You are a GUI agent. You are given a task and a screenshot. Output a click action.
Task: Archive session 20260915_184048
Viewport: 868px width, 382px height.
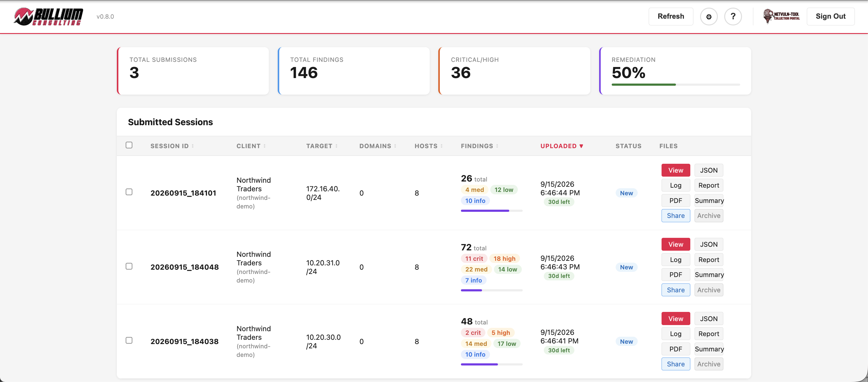[709, 290]
